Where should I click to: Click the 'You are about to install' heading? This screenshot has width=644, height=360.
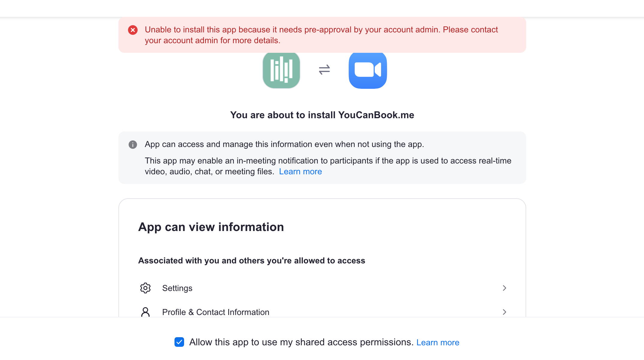322,115
